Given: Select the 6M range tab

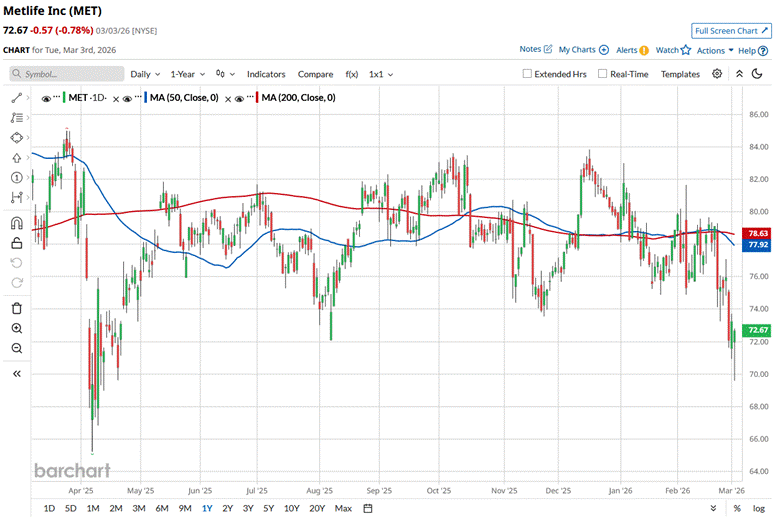Looking at the screenshot, I should [x=162, y=508].
